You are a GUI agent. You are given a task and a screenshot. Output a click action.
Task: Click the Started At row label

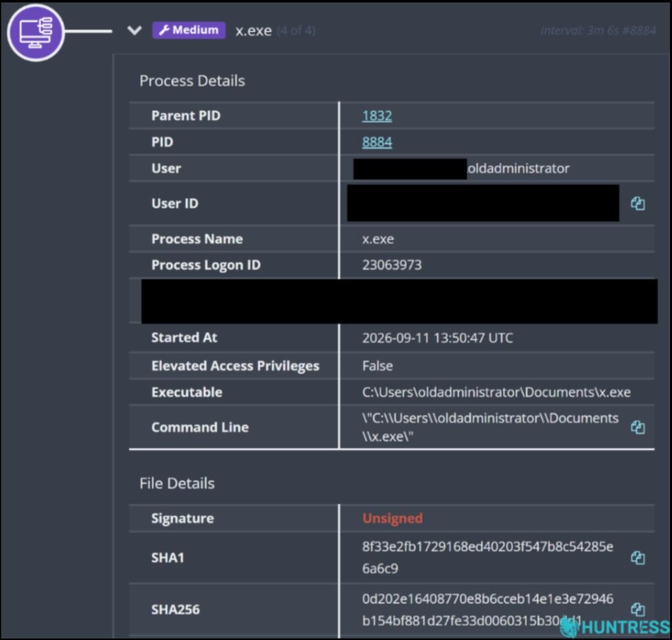click(x=184, y=338)
